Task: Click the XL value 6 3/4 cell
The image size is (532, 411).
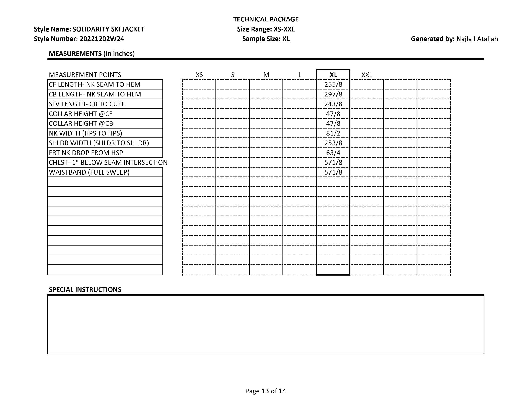Action: 333,153
